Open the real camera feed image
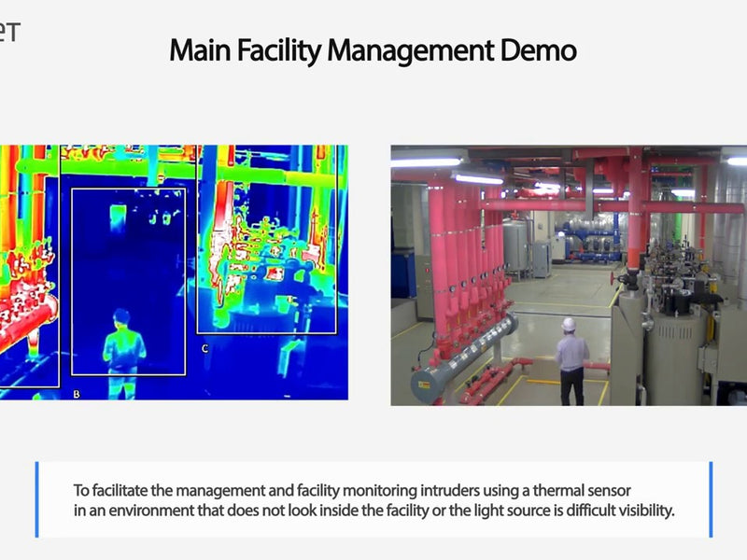 [569, 275]
